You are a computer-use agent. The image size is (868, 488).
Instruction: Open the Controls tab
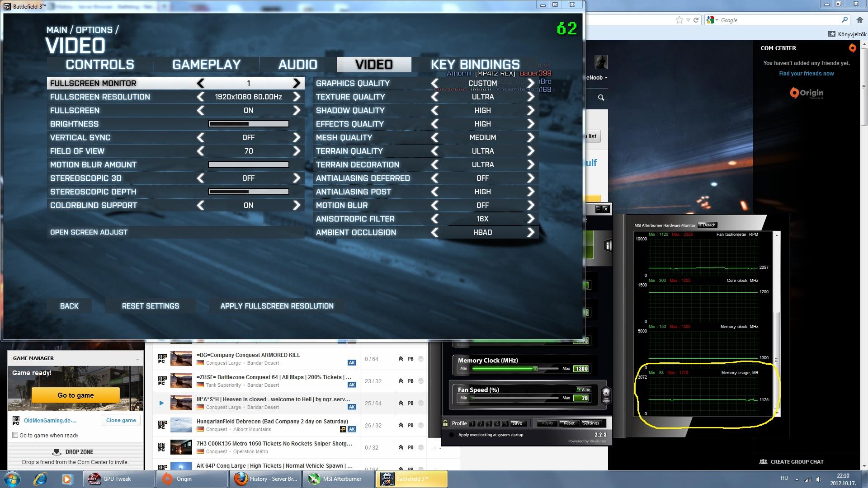point(100,65)
